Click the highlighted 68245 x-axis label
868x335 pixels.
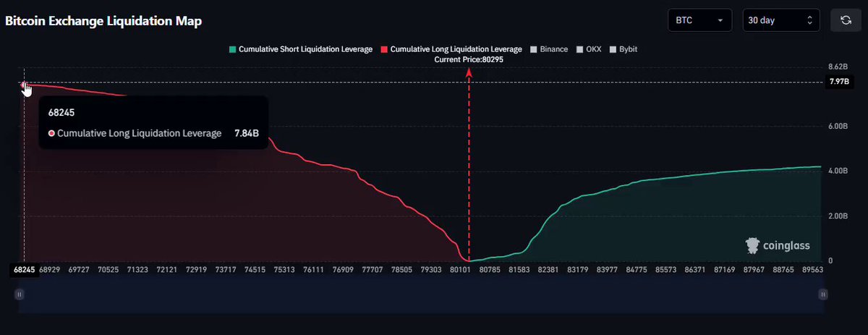tap(24, 270)
